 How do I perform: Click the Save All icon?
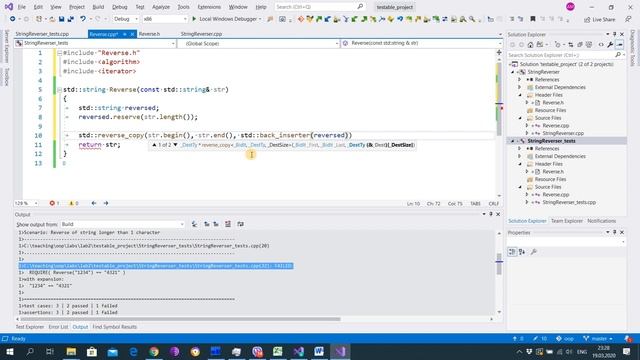point(71,19)
